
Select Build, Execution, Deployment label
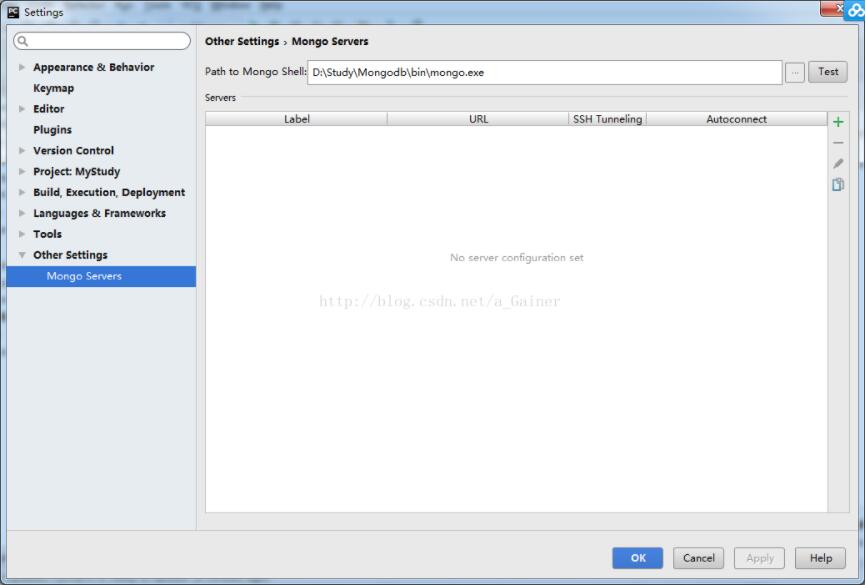pyautogui.click(x=109, y=192)
